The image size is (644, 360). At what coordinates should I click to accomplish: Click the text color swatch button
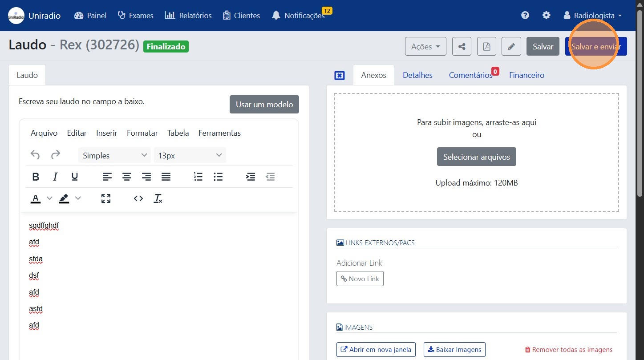click(x=36, y=198)
